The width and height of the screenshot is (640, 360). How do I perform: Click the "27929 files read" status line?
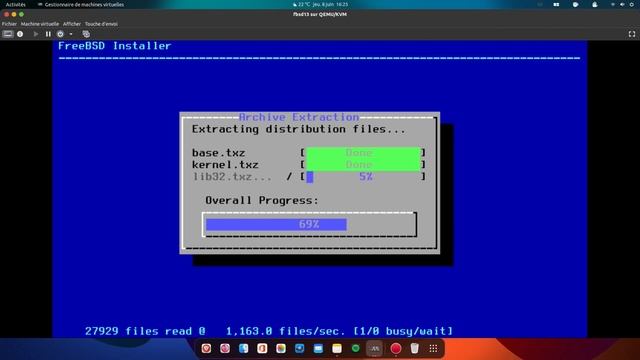269,331
